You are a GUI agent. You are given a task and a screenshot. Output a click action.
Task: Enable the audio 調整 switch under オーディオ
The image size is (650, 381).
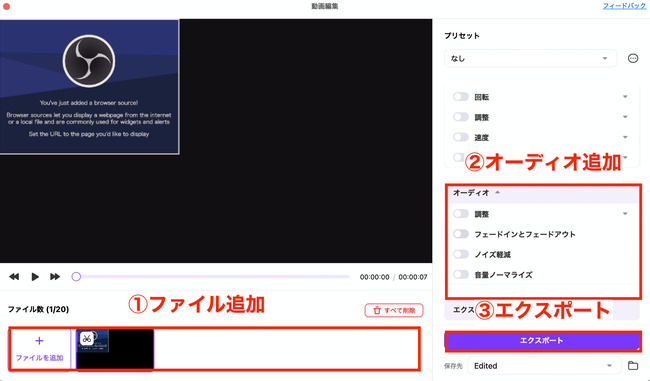pos(461,214)
